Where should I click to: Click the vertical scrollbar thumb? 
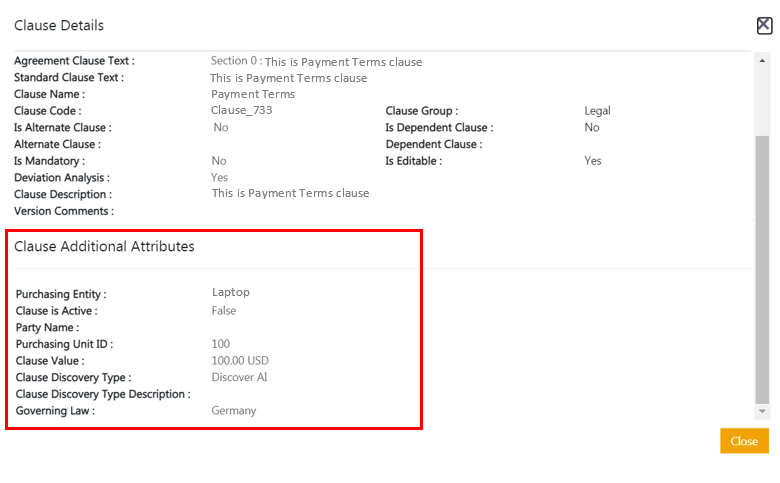[x=762, y=270]
